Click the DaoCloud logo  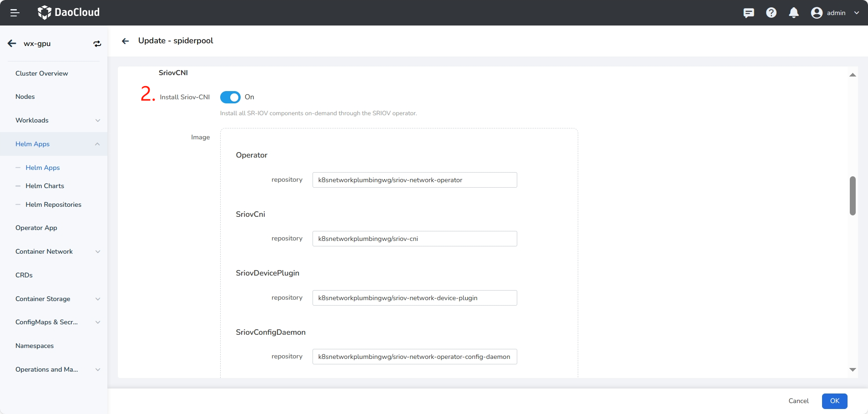[69, 13]
